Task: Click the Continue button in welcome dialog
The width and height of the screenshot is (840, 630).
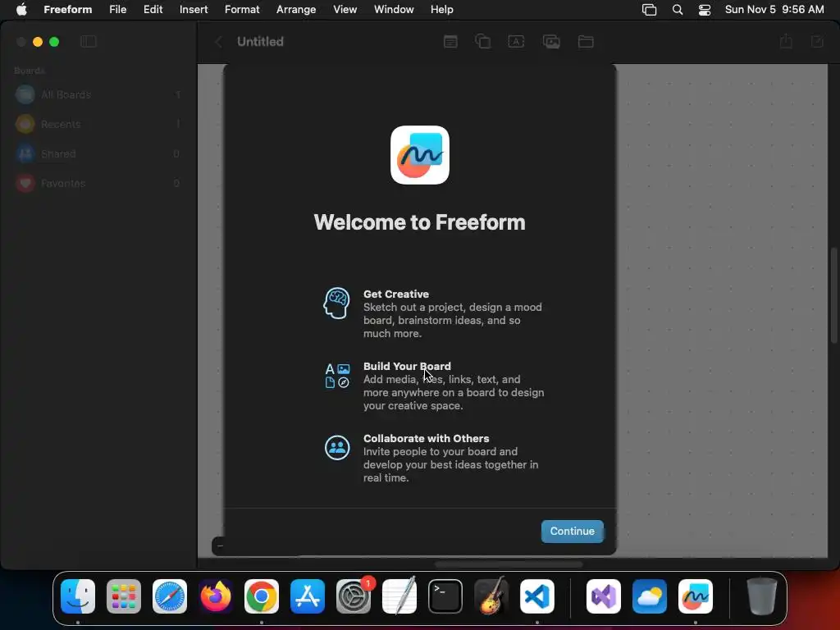Action: (x=572, y=531)
